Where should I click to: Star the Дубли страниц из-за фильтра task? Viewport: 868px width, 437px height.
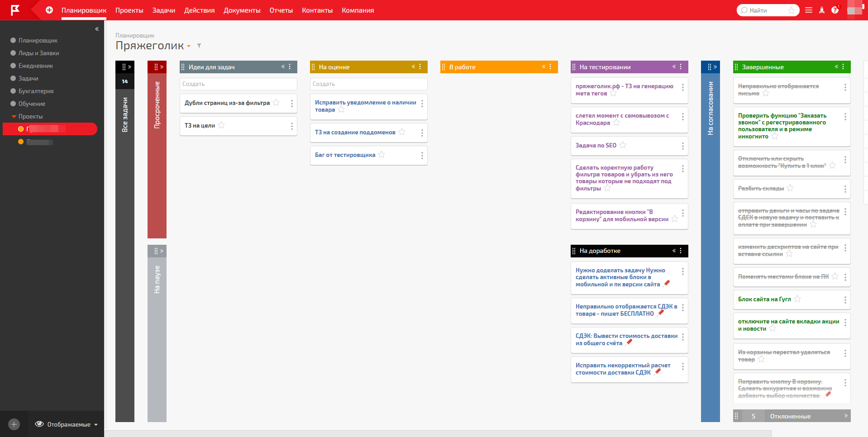point(276,103)
